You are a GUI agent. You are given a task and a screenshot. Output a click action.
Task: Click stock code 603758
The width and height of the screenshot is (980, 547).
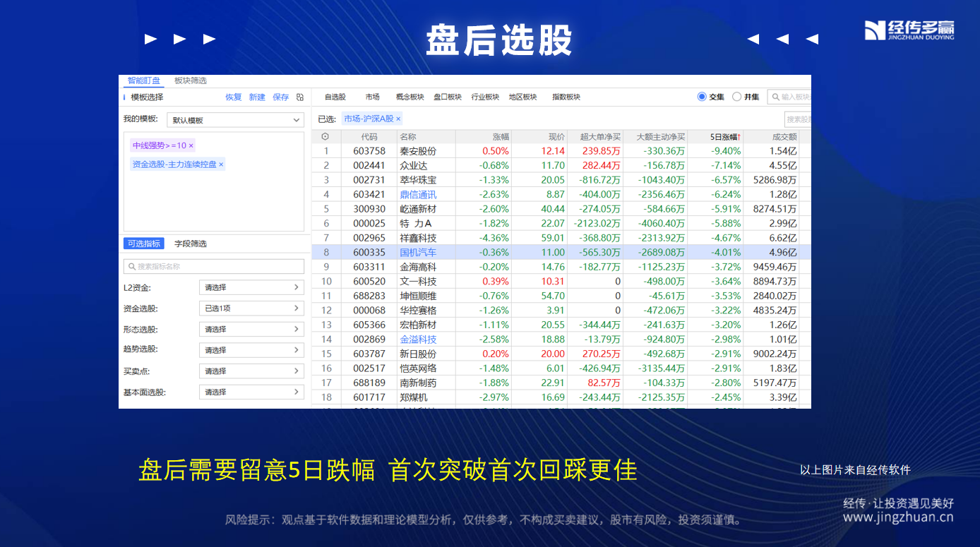(x=369, y=151)
